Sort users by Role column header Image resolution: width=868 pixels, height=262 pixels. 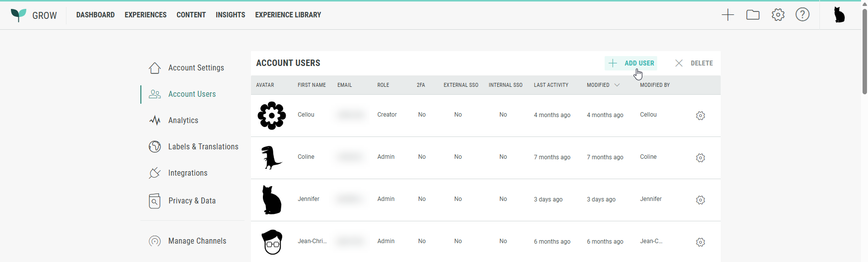pos(383,85)
